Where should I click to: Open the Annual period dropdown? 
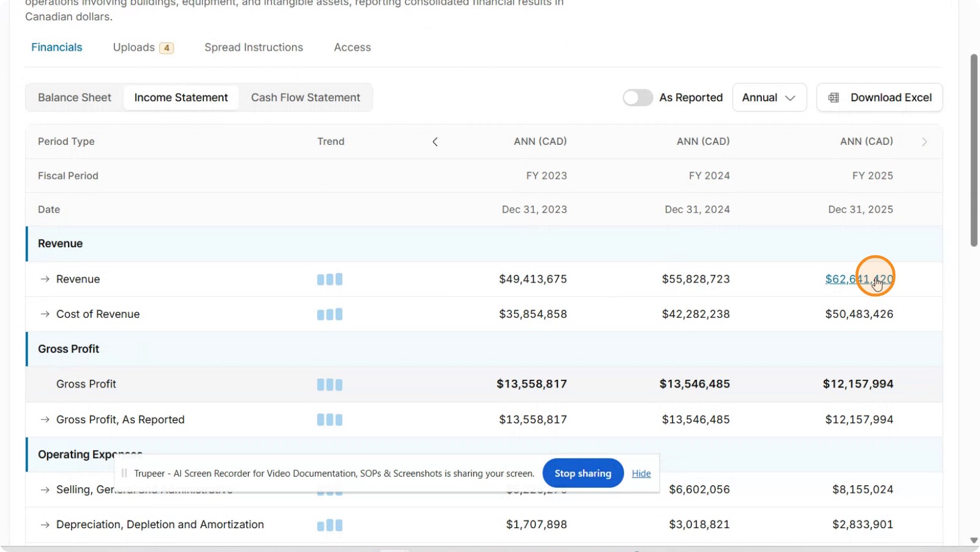(769, 98)
